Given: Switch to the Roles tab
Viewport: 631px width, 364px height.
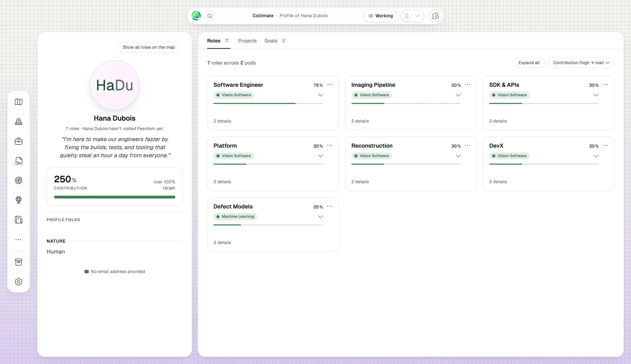Looking at the screenshot, I should click(x=218, y=41).
